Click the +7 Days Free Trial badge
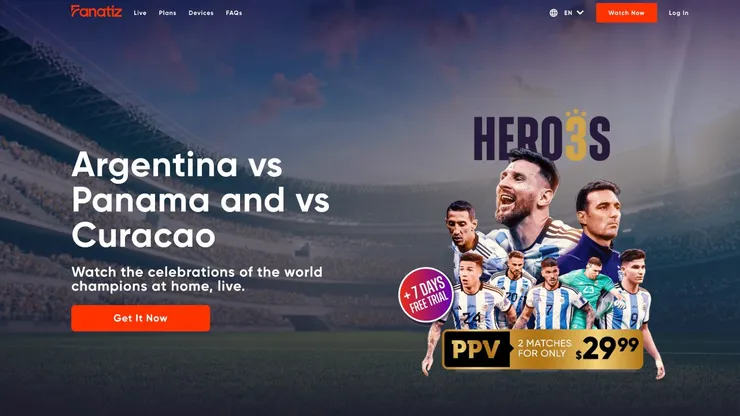 426,295
